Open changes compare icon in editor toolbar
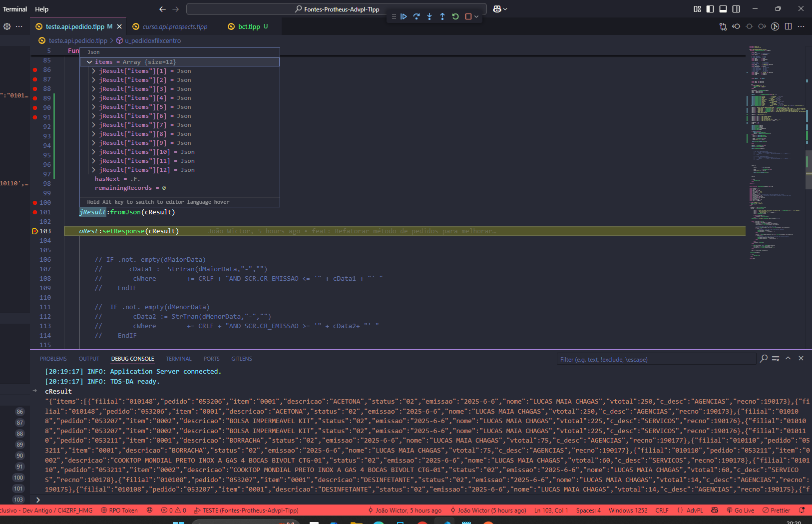 point(723,26)
